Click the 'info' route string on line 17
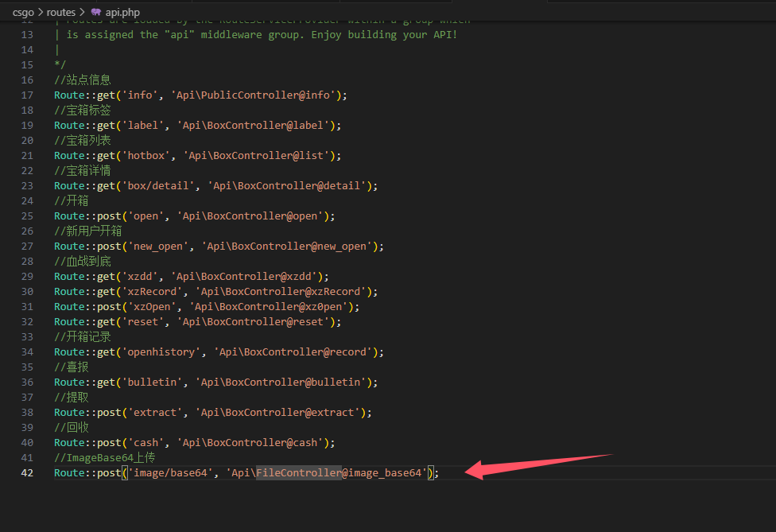 (x=140, y=95)
